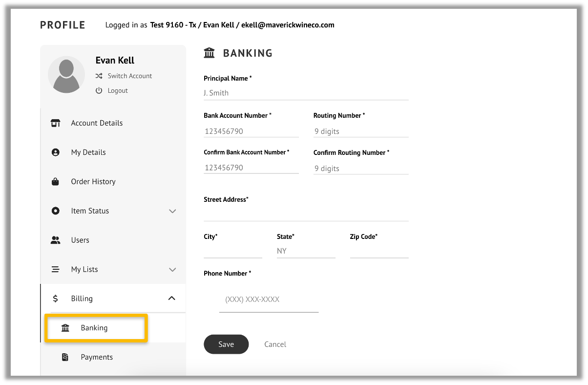
Task: Select the State field showing NY
Action: coord(306,251)
